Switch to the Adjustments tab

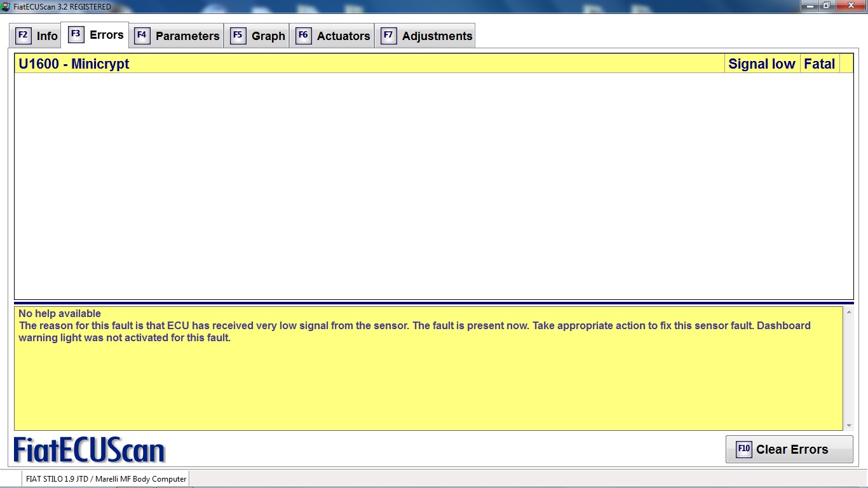click(425, 36)
